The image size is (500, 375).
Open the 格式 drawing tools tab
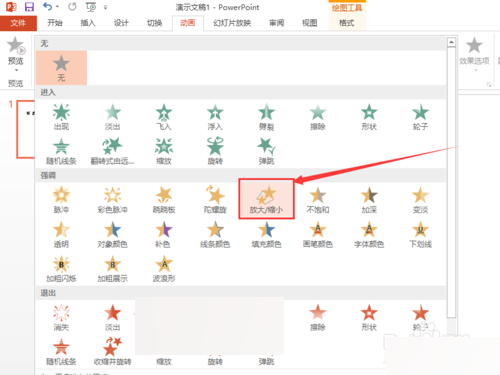(x=347, y=23)
